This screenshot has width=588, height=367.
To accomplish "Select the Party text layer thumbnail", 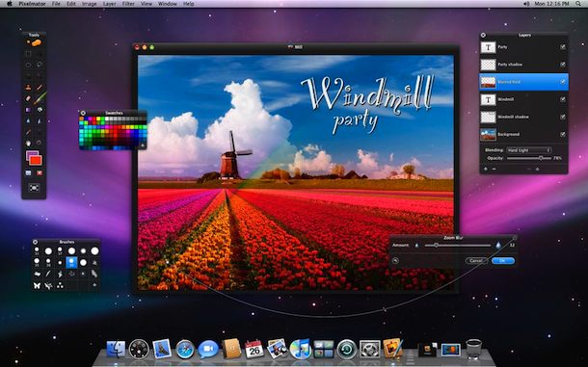I will (489, 47).
